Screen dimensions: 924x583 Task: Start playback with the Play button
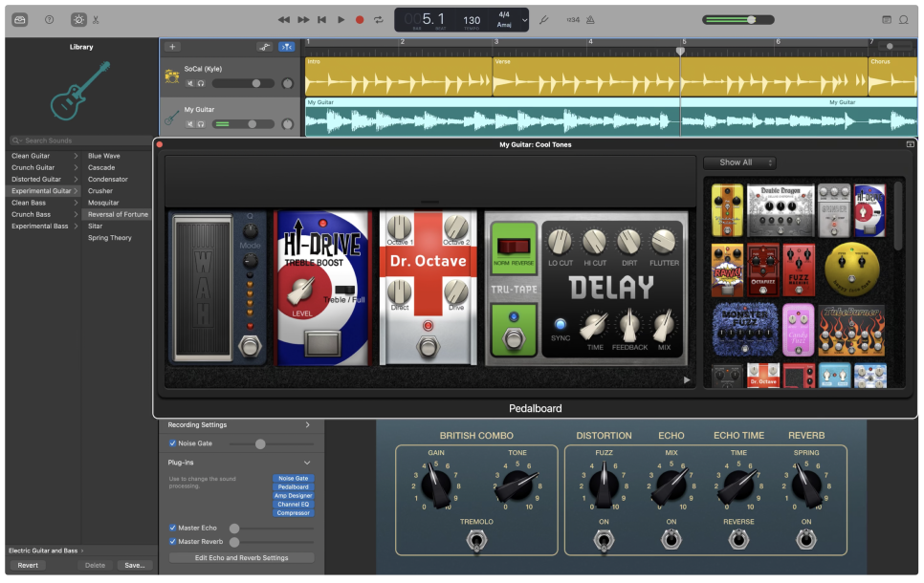pyautogui.click(x=341, y=19)
